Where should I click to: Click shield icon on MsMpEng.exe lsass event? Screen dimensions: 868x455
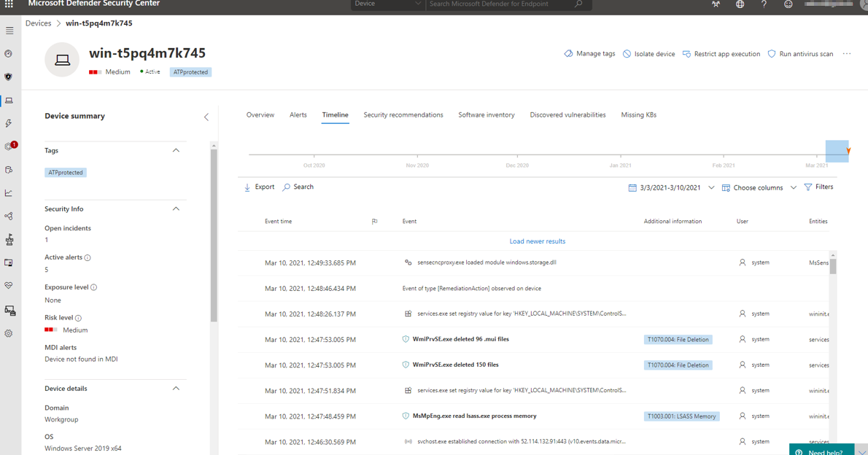click(406, 416)
